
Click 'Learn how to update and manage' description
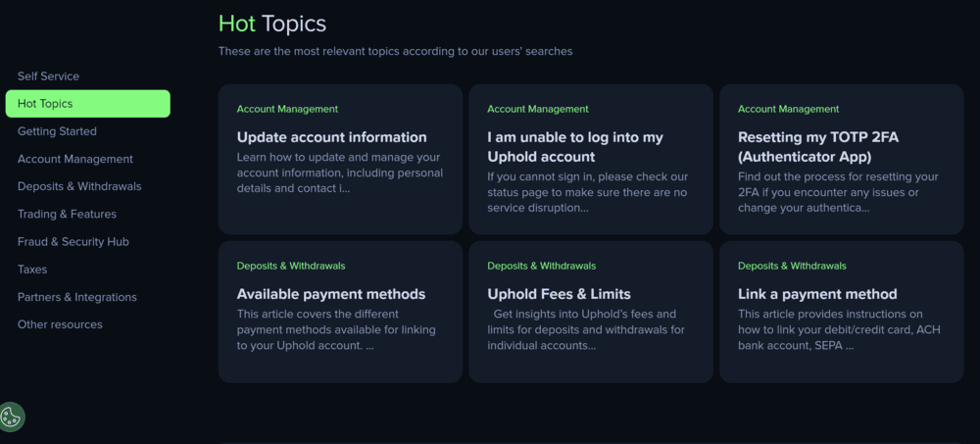(340, 173)
